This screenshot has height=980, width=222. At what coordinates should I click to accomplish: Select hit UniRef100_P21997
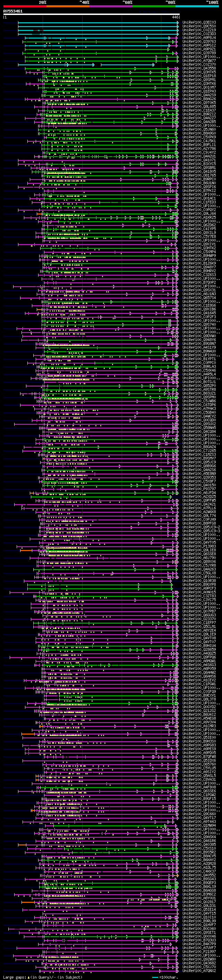199,951
